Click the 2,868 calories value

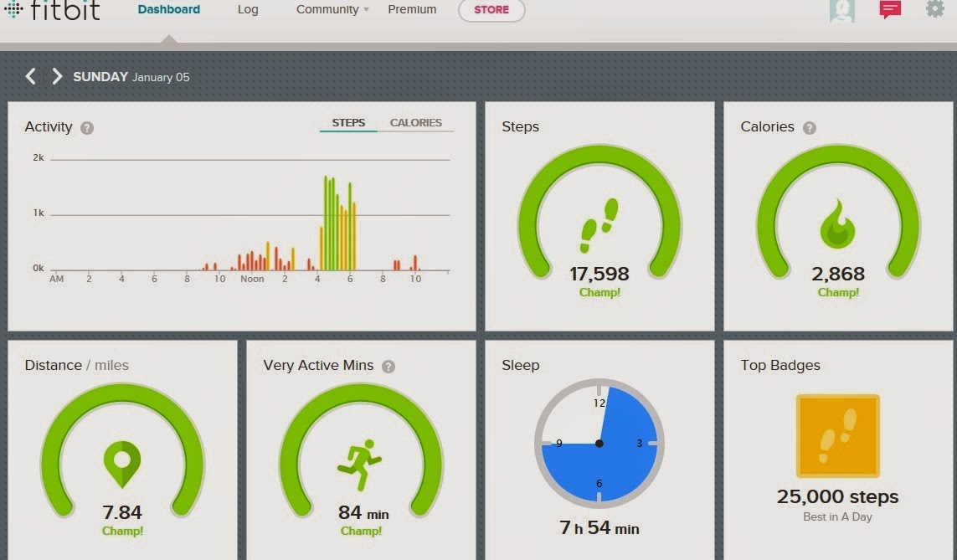[x=838, y=274]
